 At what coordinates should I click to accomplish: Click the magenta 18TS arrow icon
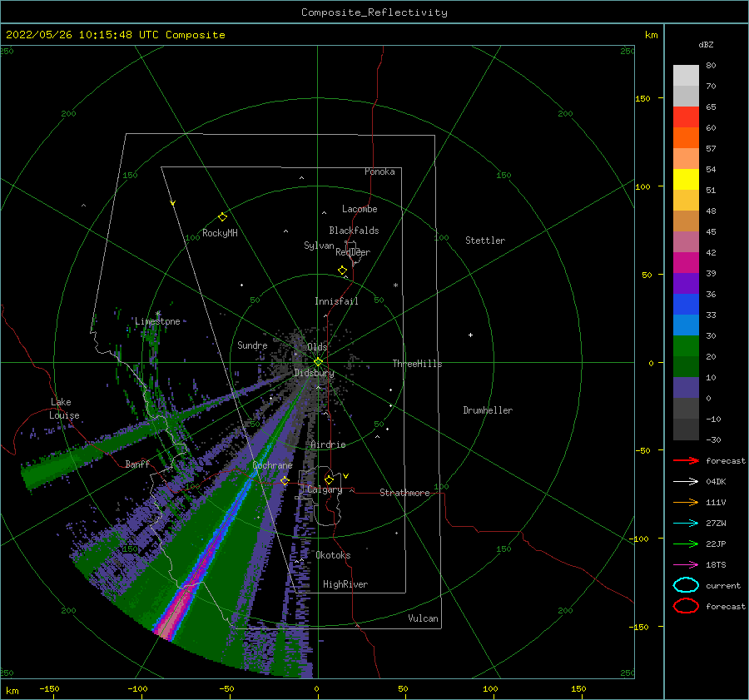pyautogui.click(x=686, y=565)
